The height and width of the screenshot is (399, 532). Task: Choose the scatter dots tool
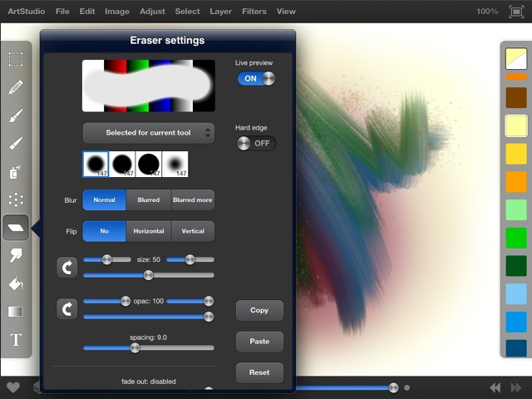point(16,199)
